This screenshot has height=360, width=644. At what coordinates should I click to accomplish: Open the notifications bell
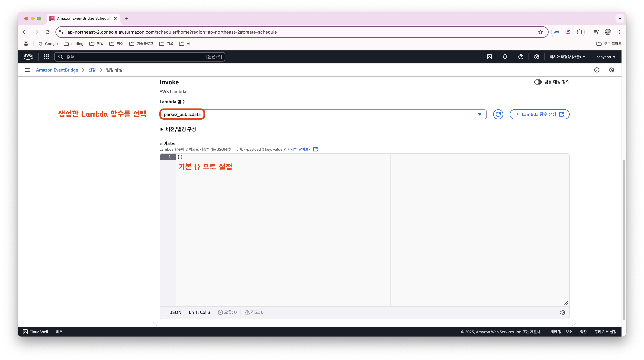coord(505,57)
